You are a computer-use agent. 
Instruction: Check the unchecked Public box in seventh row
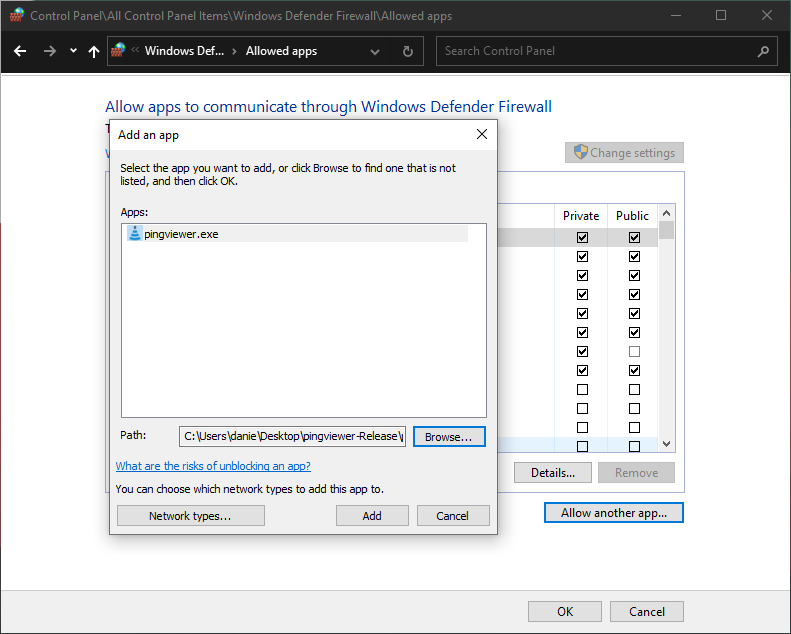(x=634, y=352)
